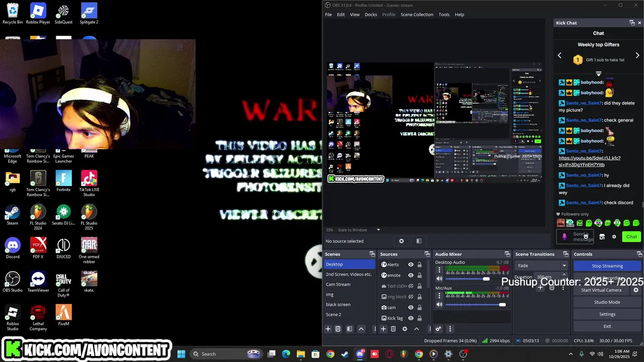This screenshot has width=644, height=362.
Task: Open File menu in OBS
Action: (x=328, y=15)
